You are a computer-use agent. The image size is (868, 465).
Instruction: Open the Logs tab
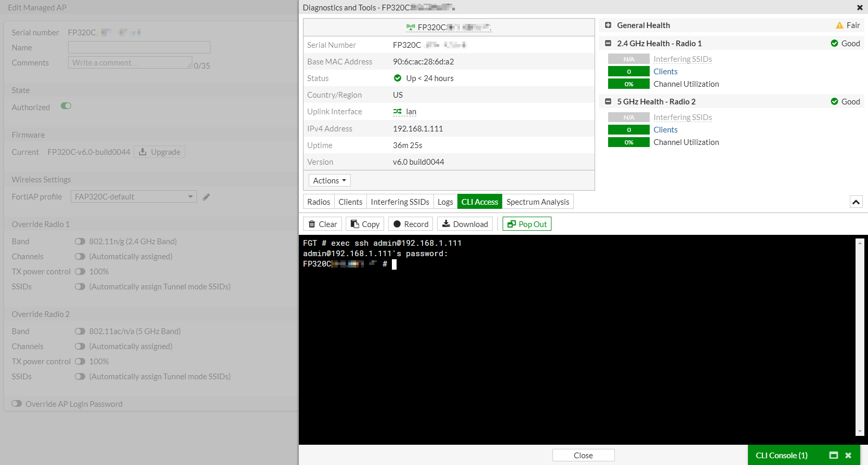(x=445, y=202)
